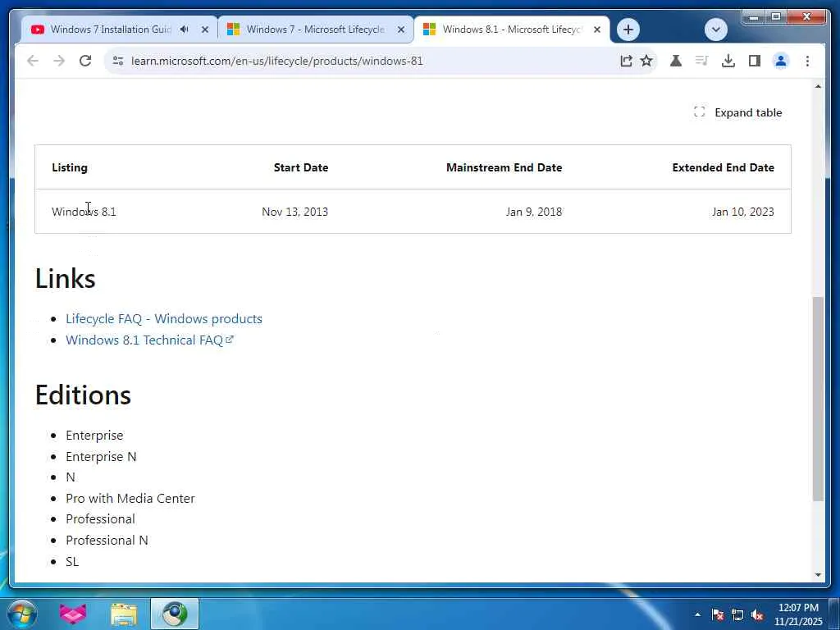This screenshot has width=840, height=630.
Task: Open the clock showing 12:07 PM
Action: pos(798,614)
